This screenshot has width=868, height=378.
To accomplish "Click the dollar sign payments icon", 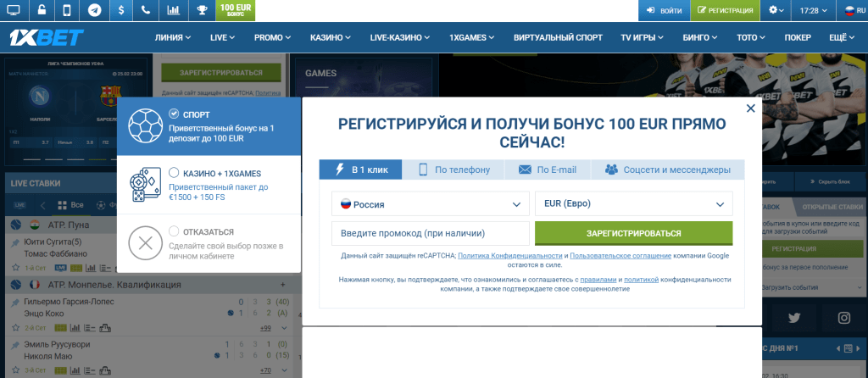I will click(x=121, y=10).
